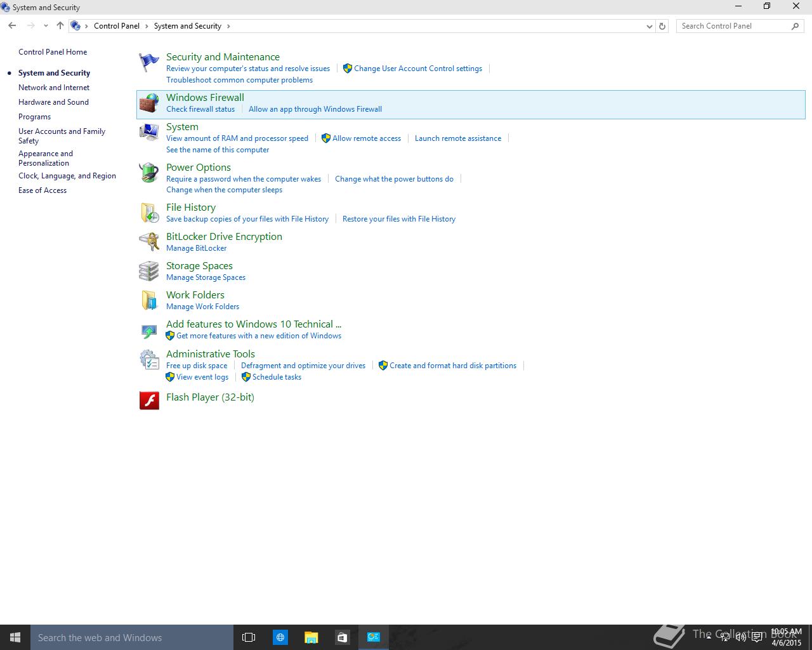Open the Store from the taskbar
The height and width of the screenshot is (650, 812).
(x=342, y=637)
